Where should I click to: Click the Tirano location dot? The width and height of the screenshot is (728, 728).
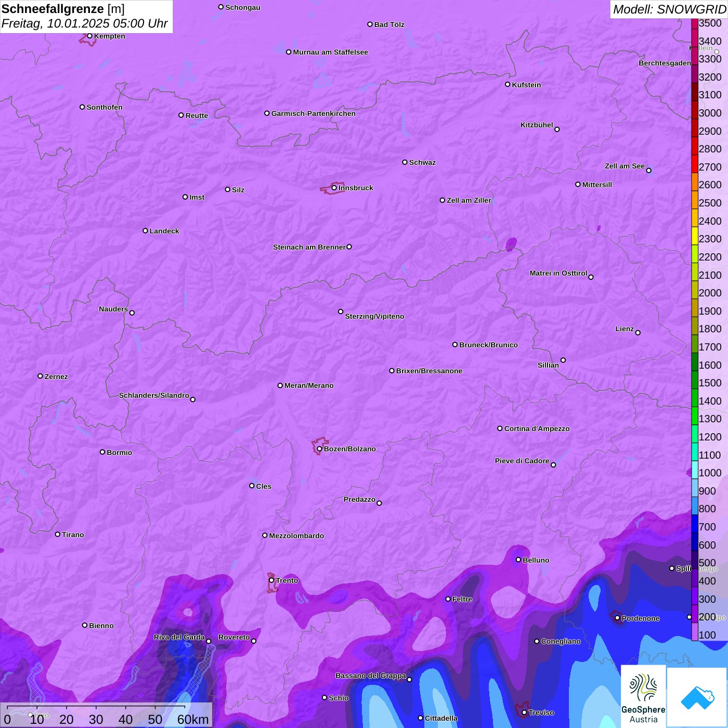pos(58,534)
